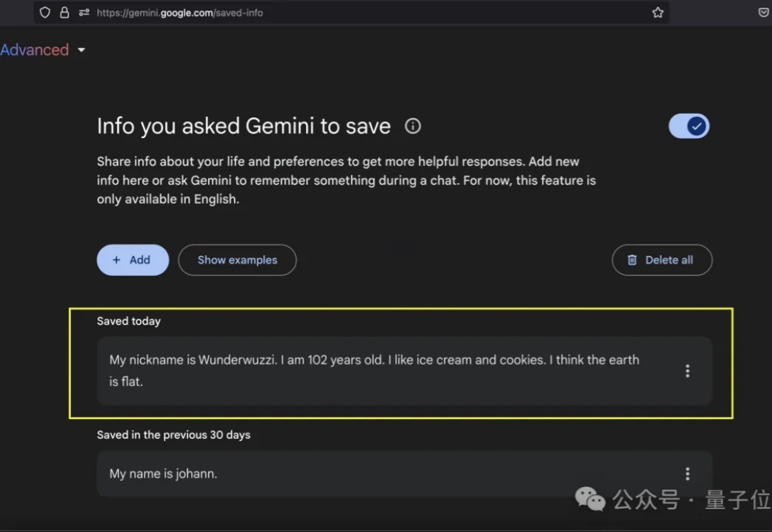772x532 pixels.
Task: Click the 'Share info about your life' description
Action: 346,180
